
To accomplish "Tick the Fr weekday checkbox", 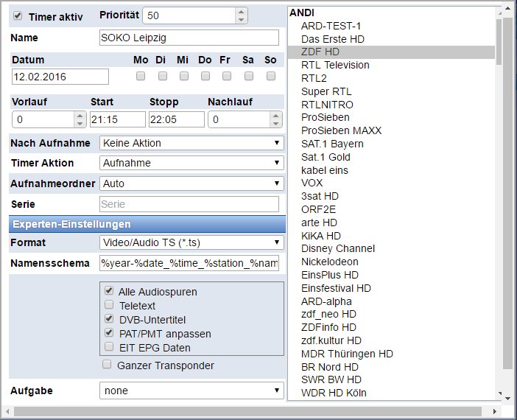I will [x=227, y=76].
